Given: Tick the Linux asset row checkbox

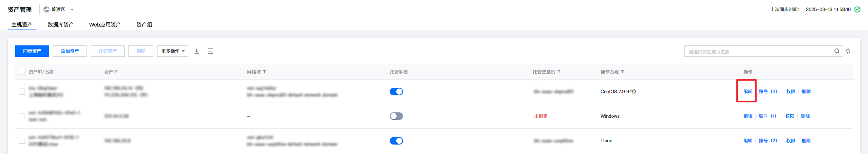Looking at the screenshot, I should (22, 141).
